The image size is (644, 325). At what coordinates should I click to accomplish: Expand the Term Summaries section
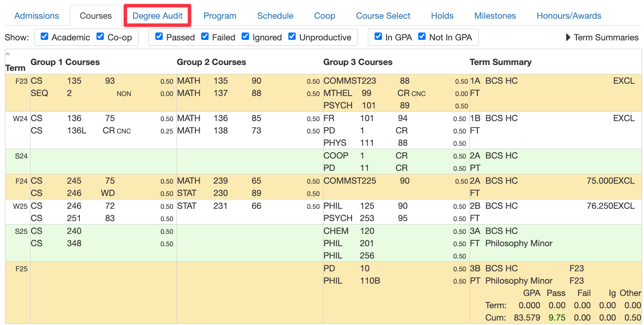click(x=602, y=37)
